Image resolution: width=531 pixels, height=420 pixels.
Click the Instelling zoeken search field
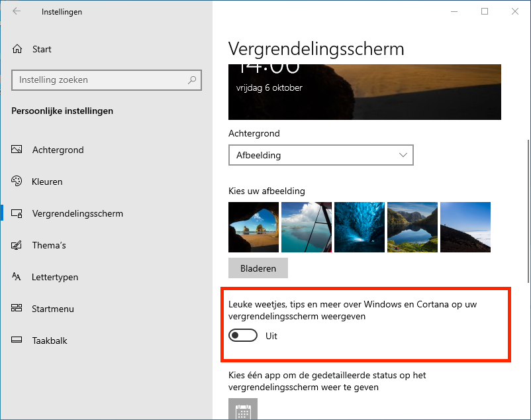(99, 80)
